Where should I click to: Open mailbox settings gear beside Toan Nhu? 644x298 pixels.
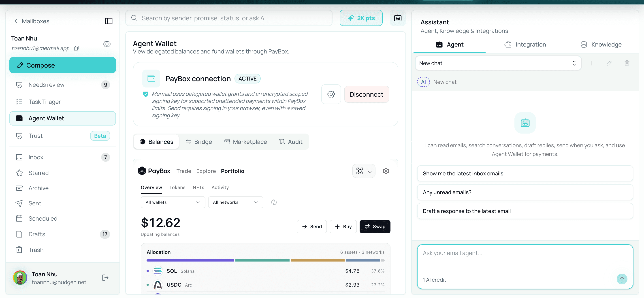click(107, 44)
